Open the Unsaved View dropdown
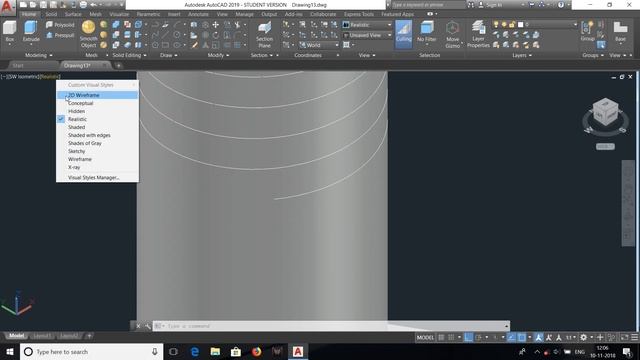 (367, 35)
